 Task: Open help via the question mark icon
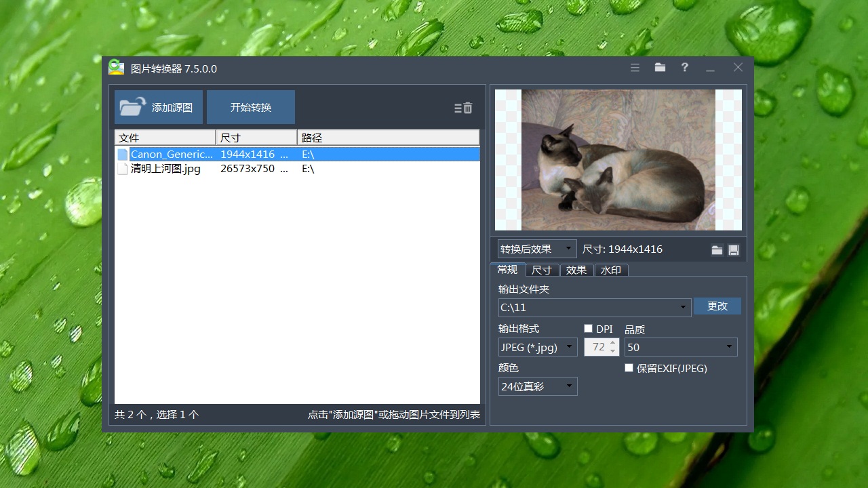click(x=684, y=68)
